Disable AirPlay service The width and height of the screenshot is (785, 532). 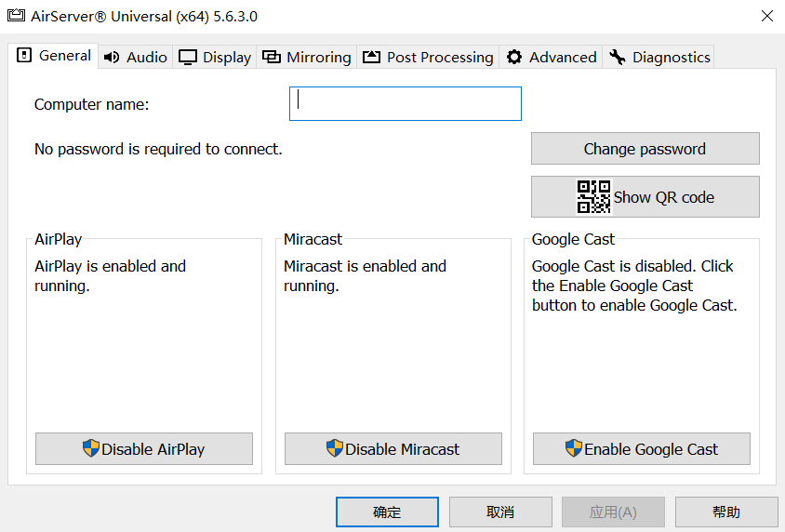pyautogui.click(x=143, y=449)
